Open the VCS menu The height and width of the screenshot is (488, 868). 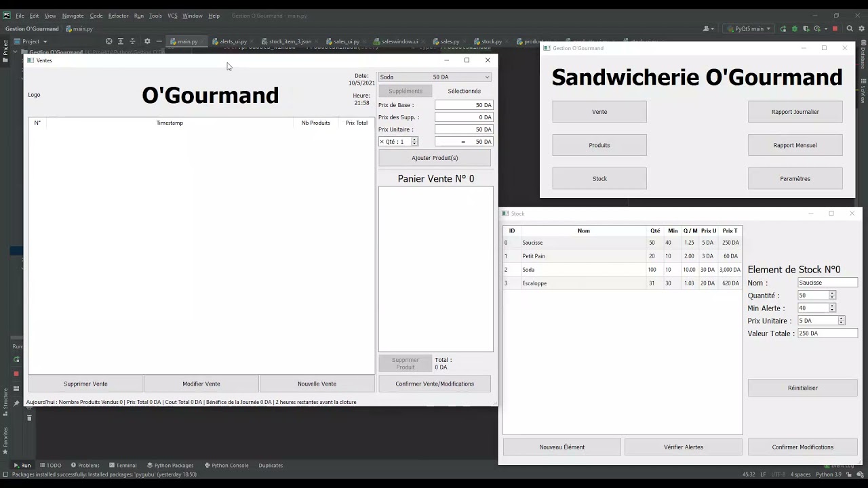[x=172, y=16]
